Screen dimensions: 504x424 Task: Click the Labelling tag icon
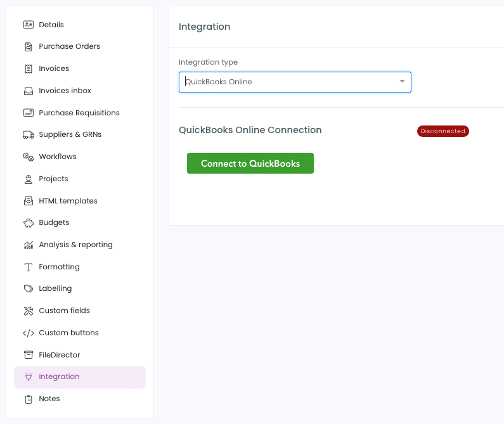click(x=29, y=288)
